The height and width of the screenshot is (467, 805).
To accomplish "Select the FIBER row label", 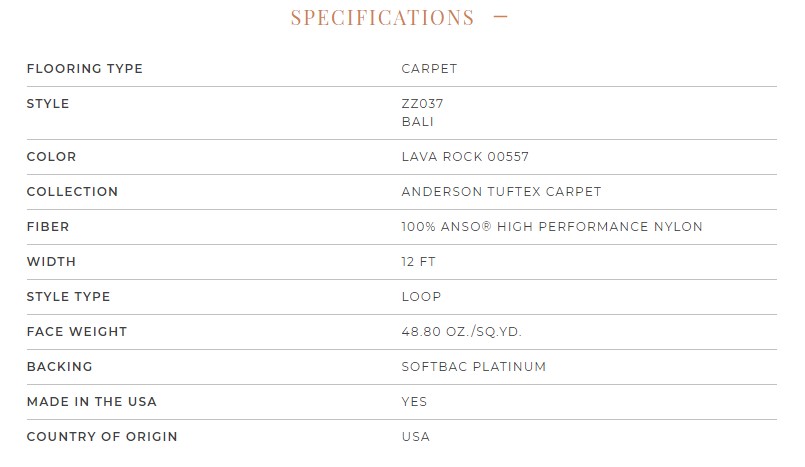I will 48,226.
